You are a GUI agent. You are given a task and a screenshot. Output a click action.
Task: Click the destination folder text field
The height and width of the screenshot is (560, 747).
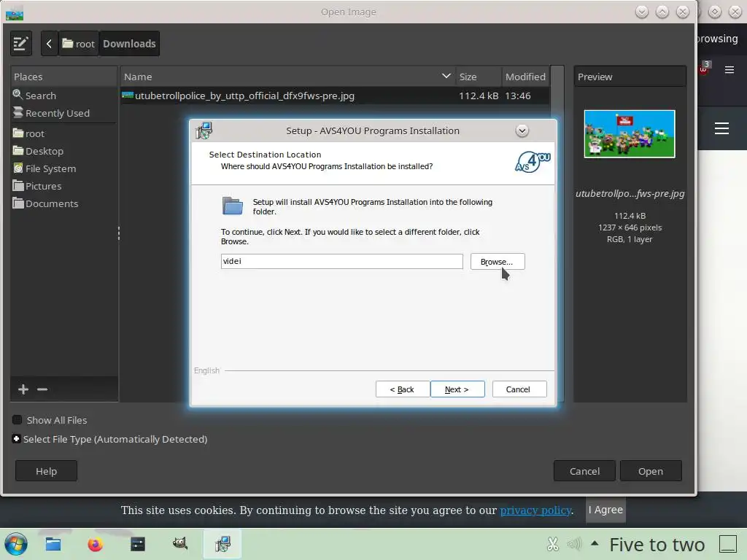coord(341,262)
